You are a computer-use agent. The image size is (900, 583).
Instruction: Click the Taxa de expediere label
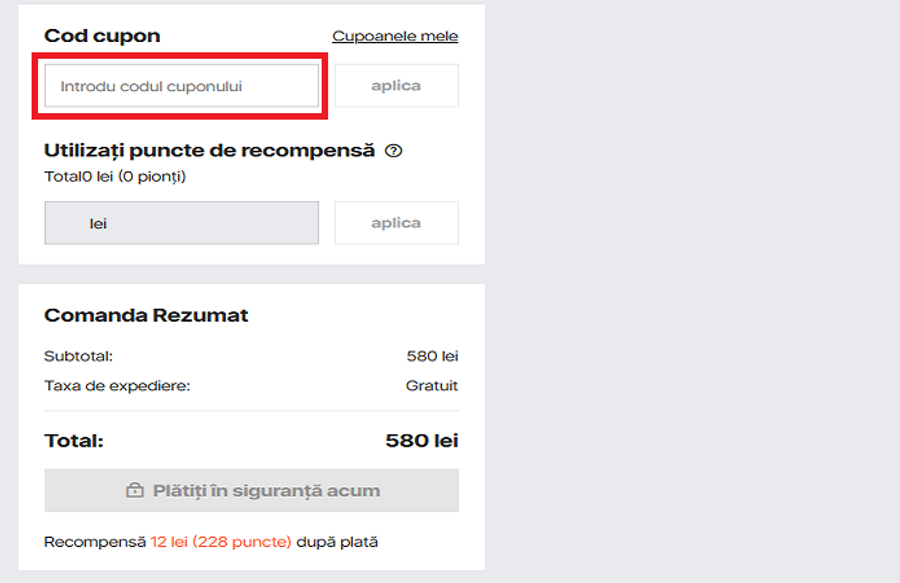(x=117, y=385)
